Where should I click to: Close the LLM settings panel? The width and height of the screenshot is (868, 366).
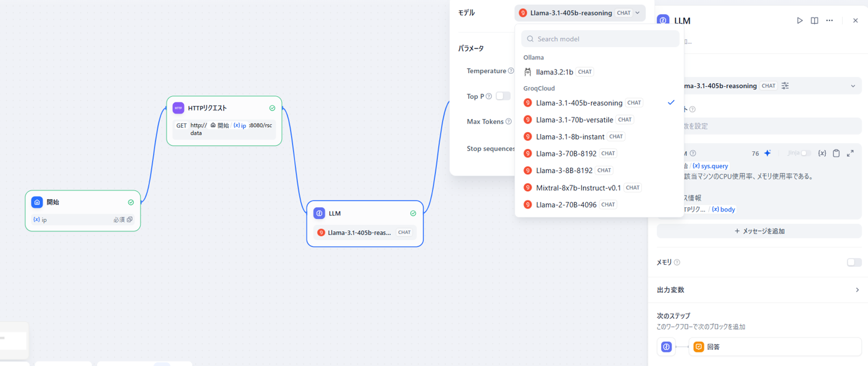point(856,20)
